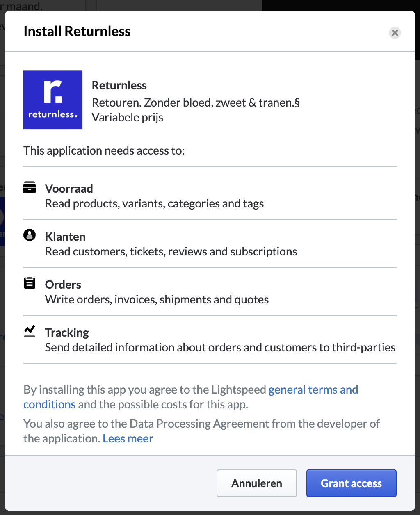Click 'Read products, variants, categories and tags'
The height and width of the screenshot is (515, 420).
pyautogui.click(x=155, y=203)
